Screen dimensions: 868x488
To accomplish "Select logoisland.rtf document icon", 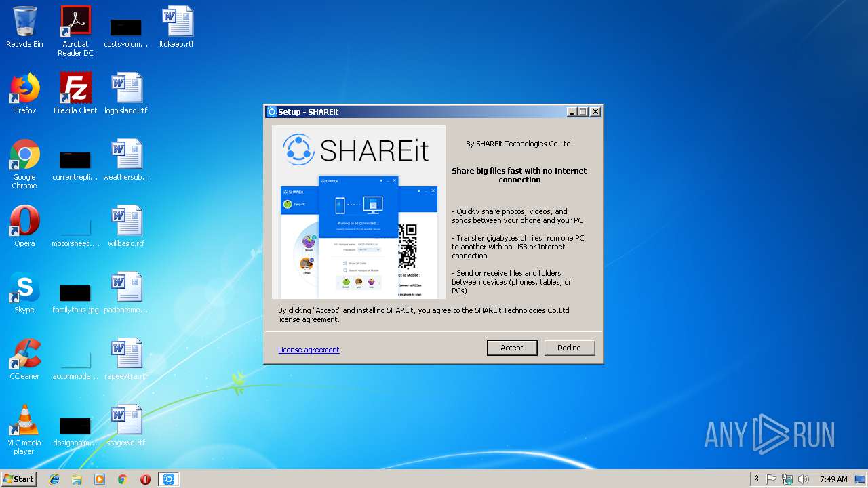I will [126, 94].
